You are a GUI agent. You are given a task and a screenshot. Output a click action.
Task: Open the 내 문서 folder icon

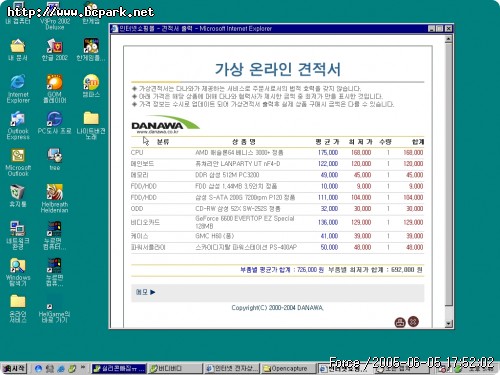click(x=18, y=50)
